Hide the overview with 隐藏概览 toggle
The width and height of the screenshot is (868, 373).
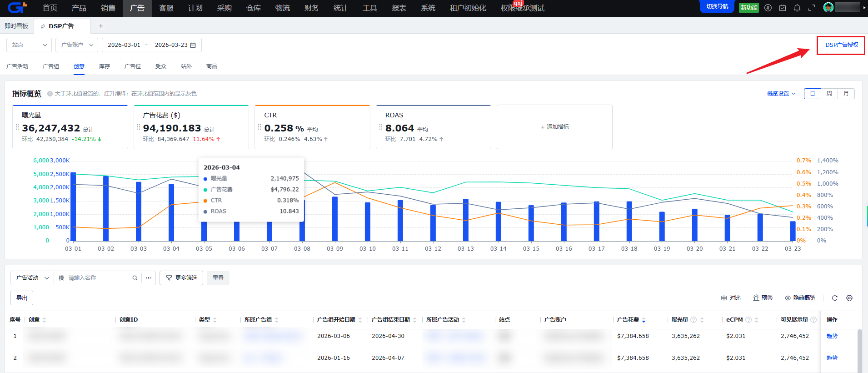click(x=800, y=298)
